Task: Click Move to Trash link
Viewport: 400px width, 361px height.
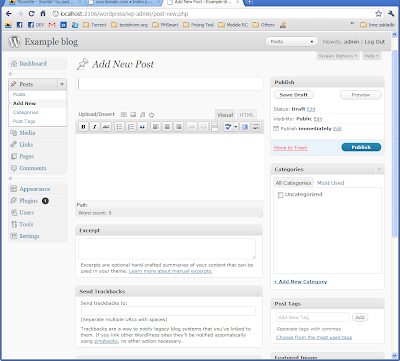Action: (x=290, y=148)
